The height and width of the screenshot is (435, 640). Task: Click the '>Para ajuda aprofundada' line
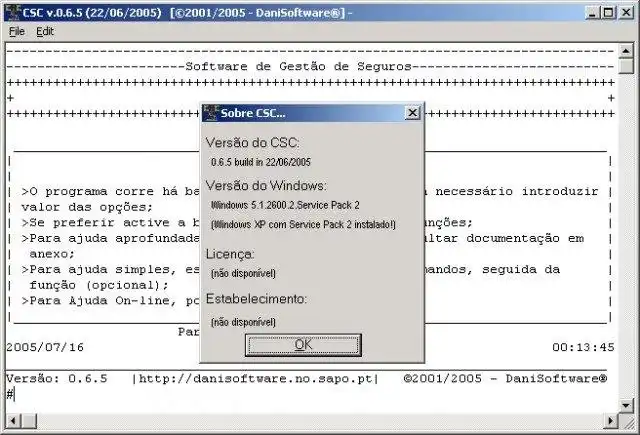point(111,239)
